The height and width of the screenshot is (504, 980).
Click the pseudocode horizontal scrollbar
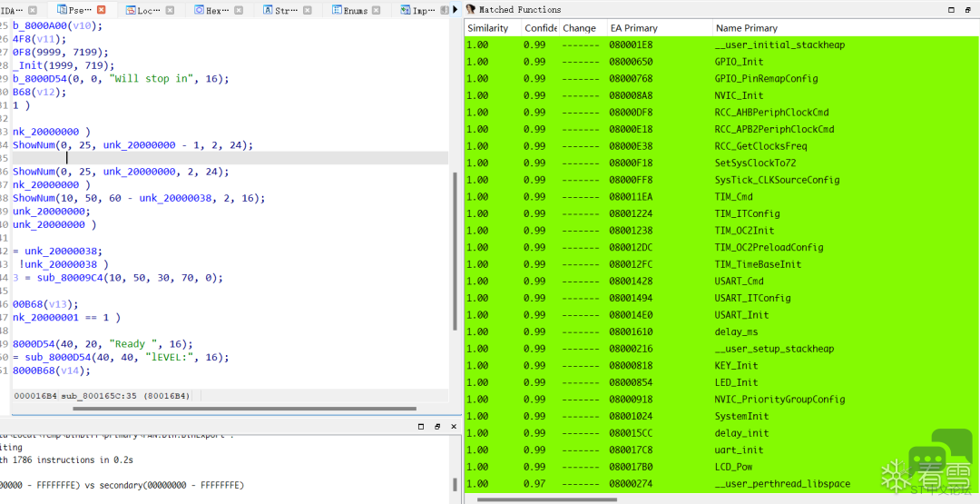244,409
